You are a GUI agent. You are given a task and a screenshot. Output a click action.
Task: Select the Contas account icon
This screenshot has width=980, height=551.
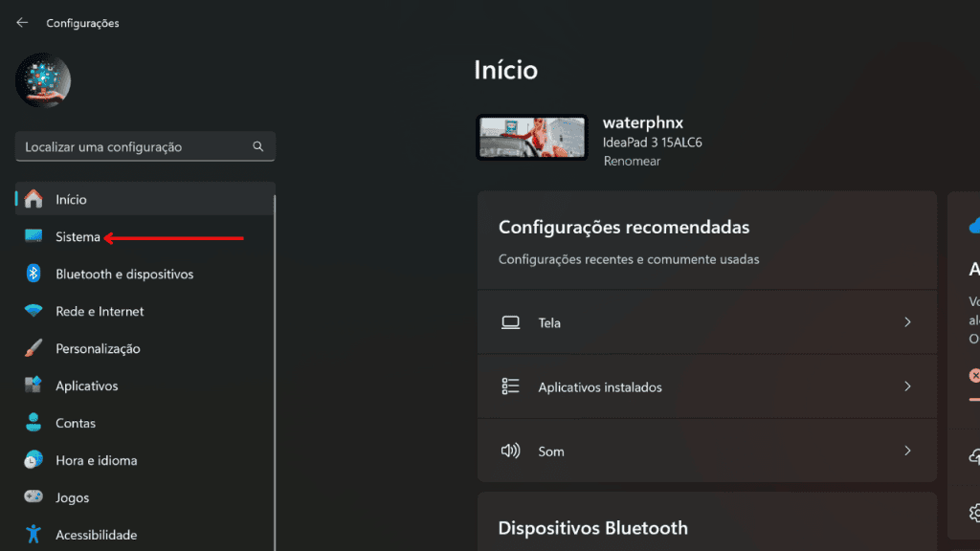click(33, 423)
